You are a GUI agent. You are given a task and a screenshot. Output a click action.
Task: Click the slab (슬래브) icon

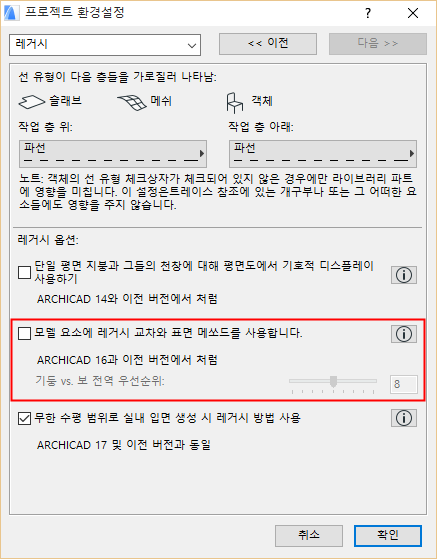[31, 102]
